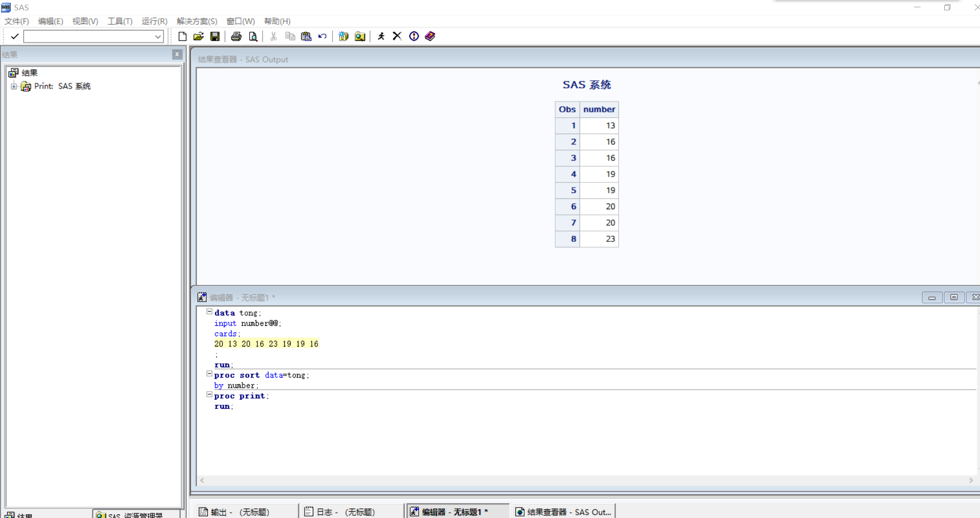
Task: Switch to the 日志 - (无标题) window tab
Action: pos(345,512)
